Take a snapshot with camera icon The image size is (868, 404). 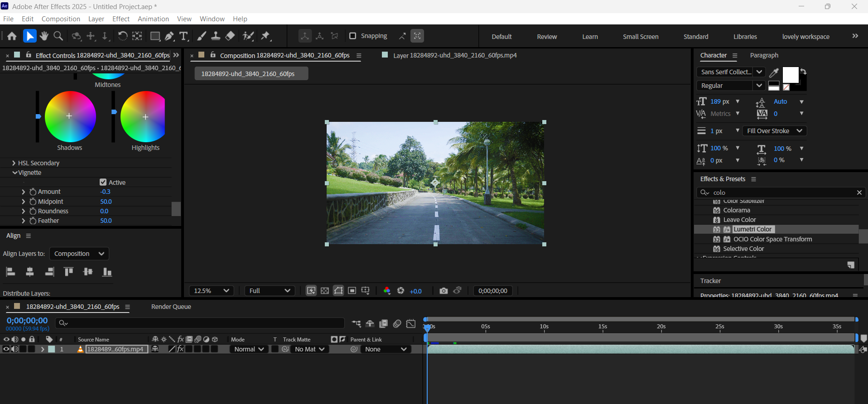click(x=444, y=291)
